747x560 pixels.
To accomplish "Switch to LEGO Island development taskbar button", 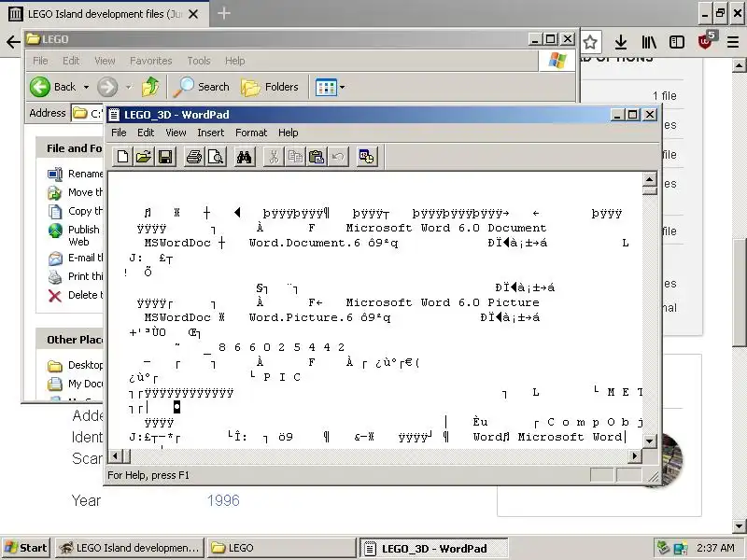I will 130,548.
